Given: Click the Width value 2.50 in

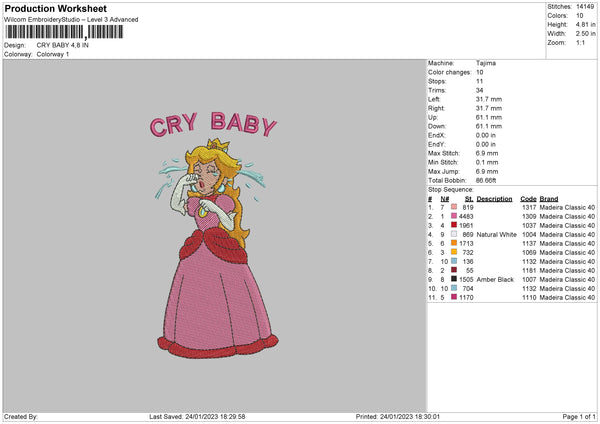Looking at the screenshot, I should [585, 34].
